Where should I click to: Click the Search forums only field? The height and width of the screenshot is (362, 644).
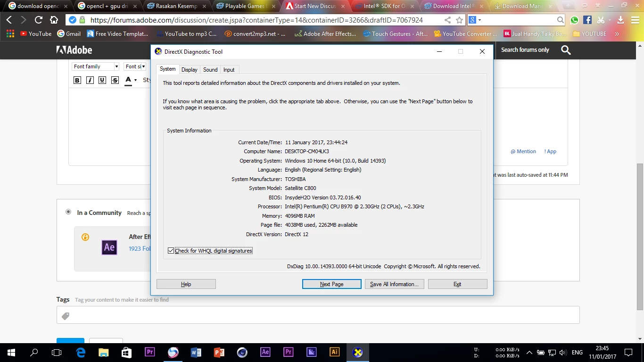(525, 50)
